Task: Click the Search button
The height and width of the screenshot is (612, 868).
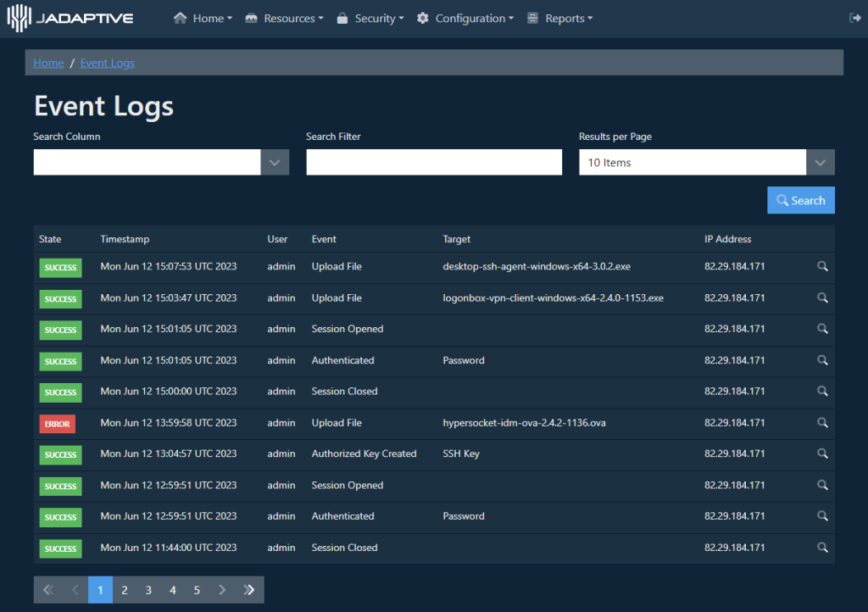Action: (x=800, y=200)
